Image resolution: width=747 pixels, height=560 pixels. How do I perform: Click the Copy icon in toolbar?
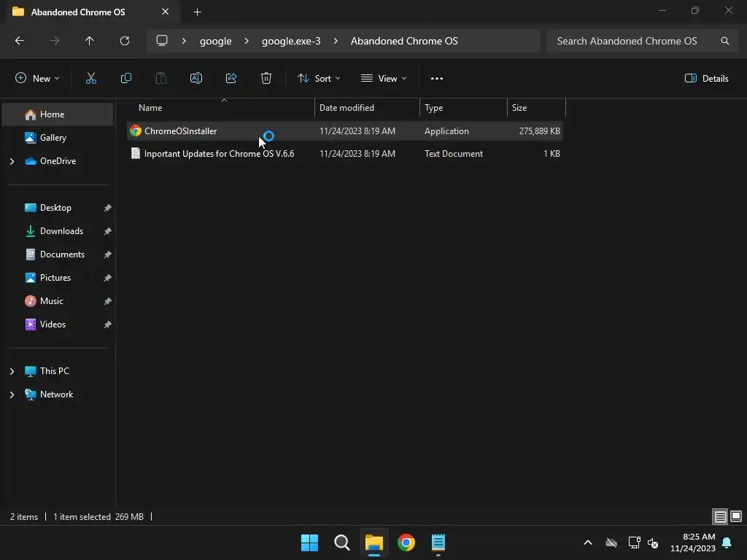click(x=125, y=79)
